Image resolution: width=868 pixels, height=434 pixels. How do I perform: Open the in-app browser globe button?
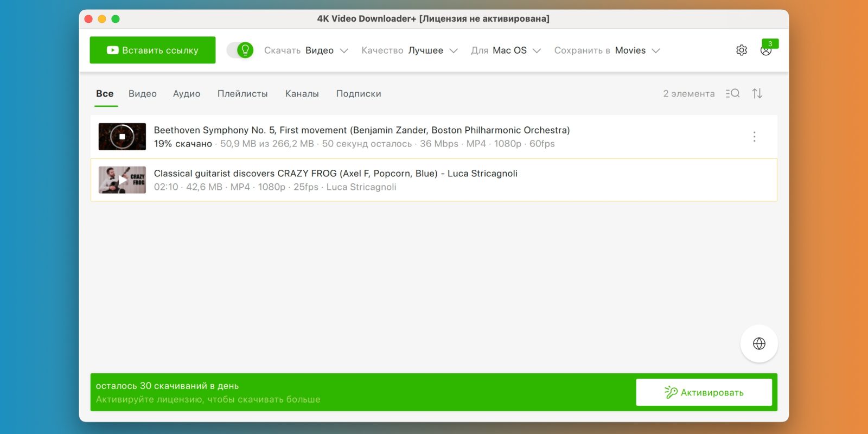[759, 343]
